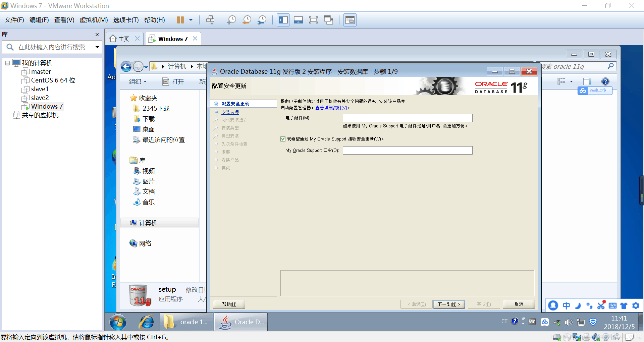This screenshot has height=342, width=644.
Task: Open the 帮助(H) menu
Action: coord(155,20)
